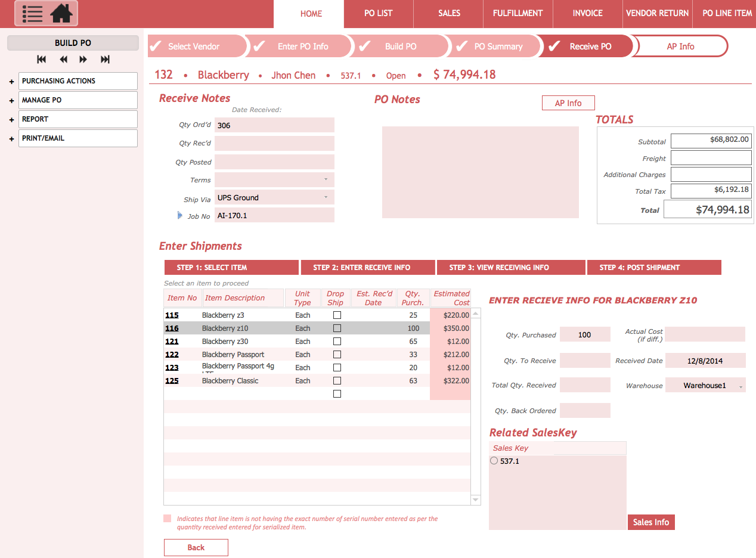Open the FULFILLMENT tab

click(x=518, y=14)
